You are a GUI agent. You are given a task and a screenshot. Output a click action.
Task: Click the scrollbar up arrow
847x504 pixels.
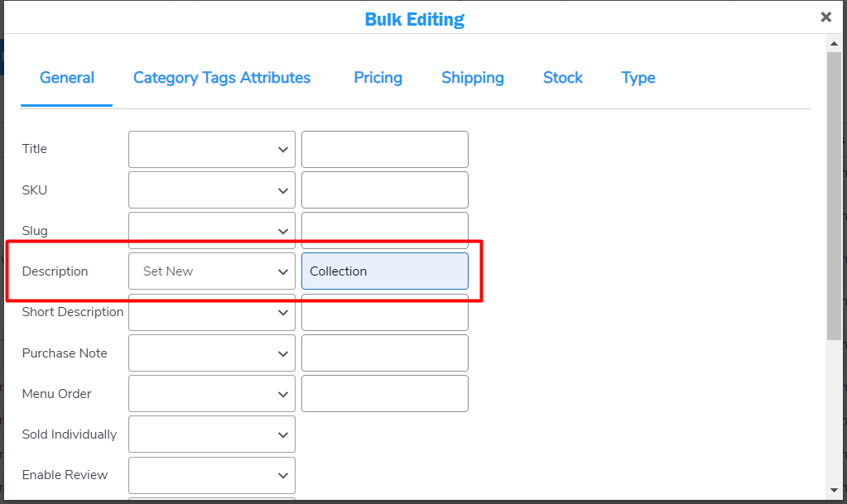pos(835,42)
